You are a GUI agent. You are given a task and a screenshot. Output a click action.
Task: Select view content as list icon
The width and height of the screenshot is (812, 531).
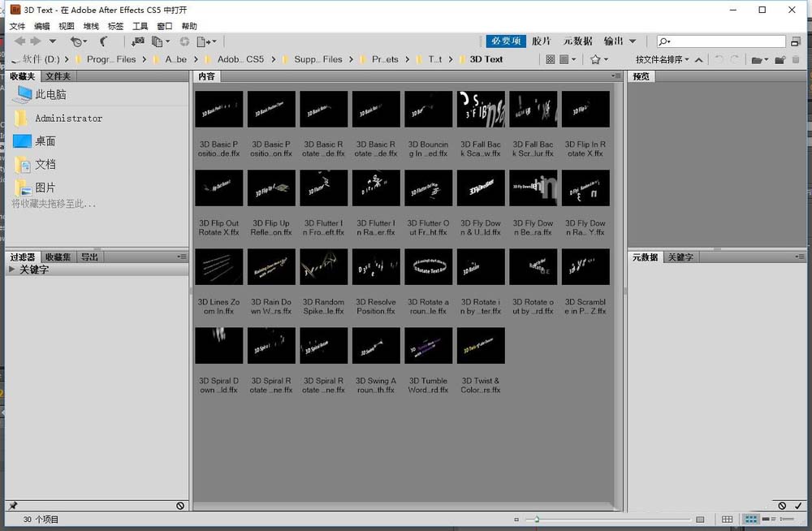[x=787, y=519]
